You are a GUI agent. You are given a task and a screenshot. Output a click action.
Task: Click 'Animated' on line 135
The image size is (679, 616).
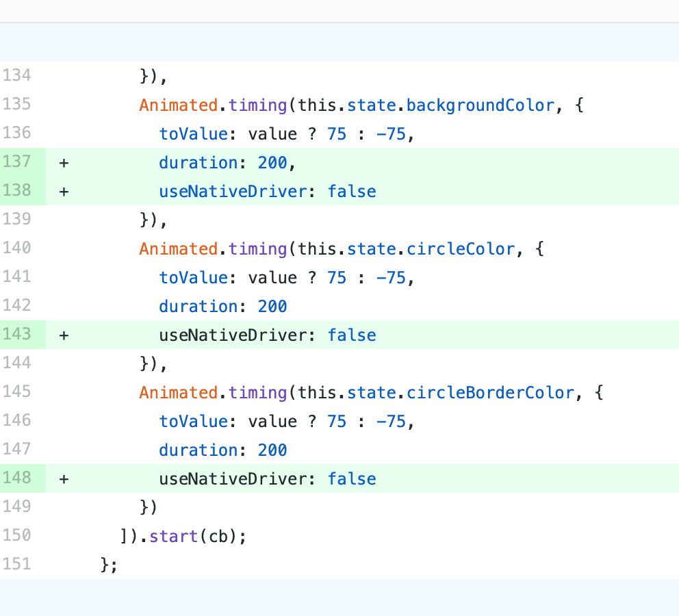(179, 105)
